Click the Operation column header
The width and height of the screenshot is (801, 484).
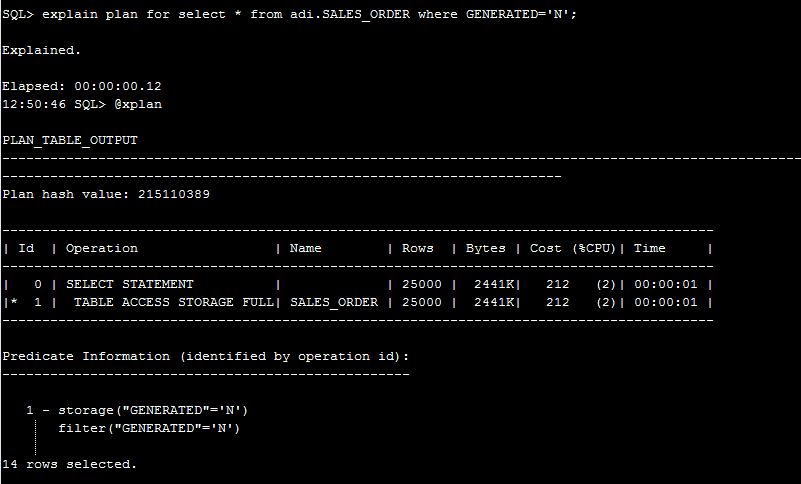click(102, 248)
